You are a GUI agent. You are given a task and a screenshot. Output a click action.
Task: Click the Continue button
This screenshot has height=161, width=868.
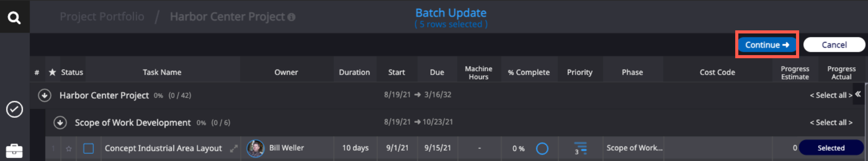click(767, 45)
